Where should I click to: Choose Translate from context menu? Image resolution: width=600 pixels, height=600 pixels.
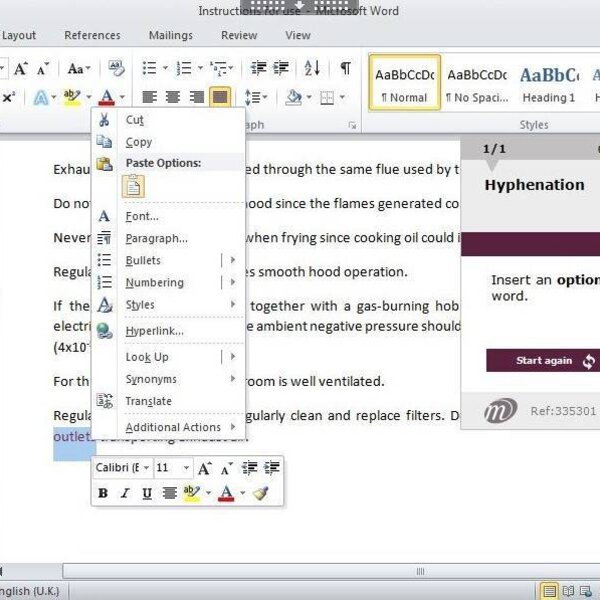(168, 401)
